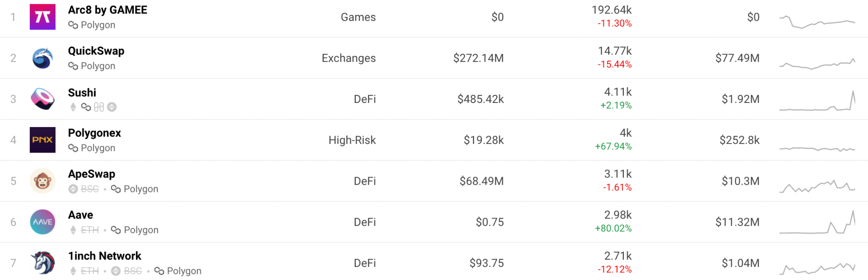
Task: Click the High-Risk category label
Action: (352, 140)
